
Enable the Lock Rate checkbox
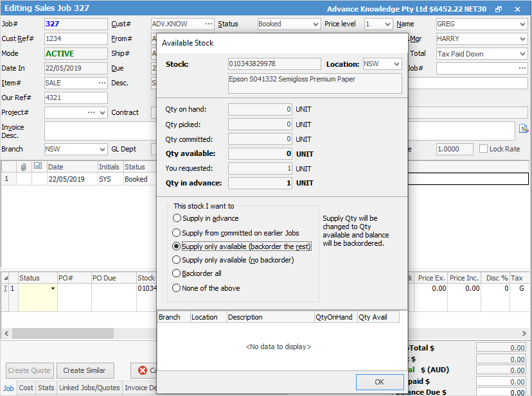tap(484, 149)
